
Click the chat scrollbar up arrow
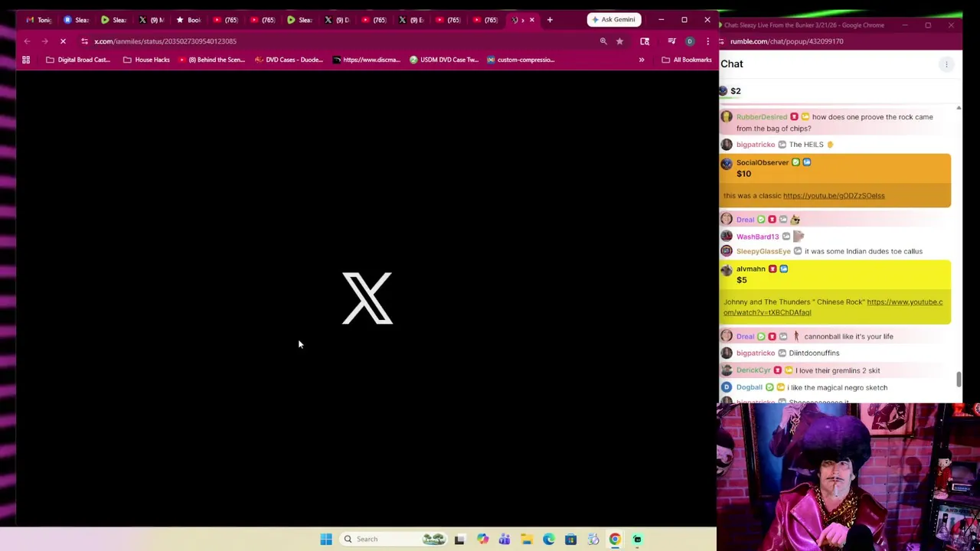[959, 109]
